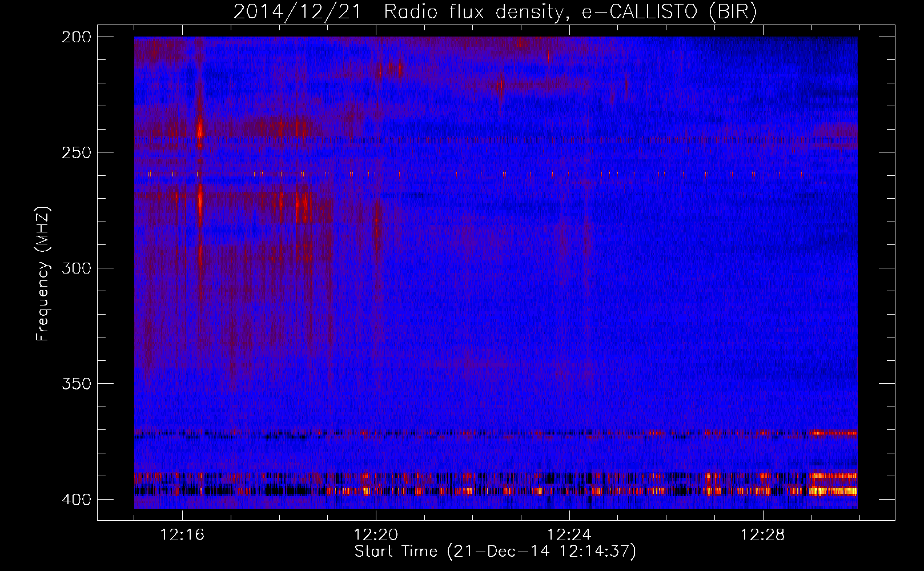
Task: Click the 12:28 time tick label
Action: [763, 535]
